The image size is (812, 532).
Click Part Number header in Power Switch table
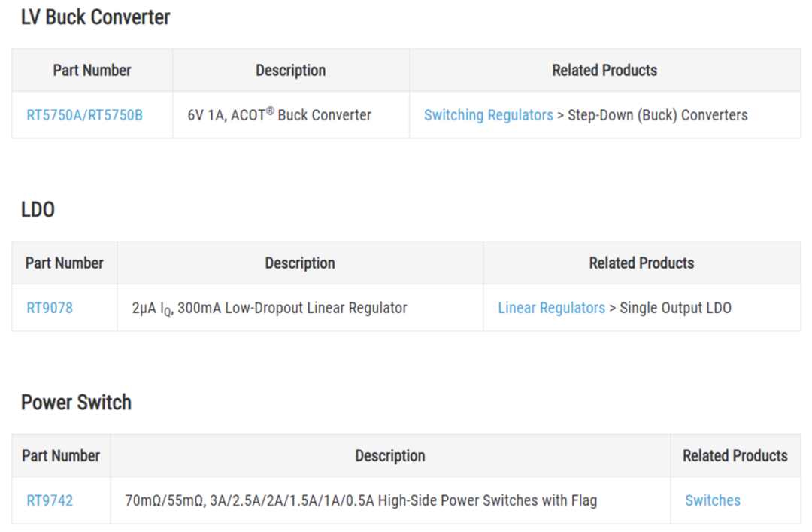(61, 456)
